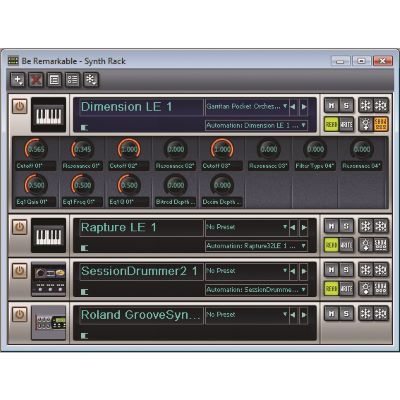This screenshot has width=400, height=400.
Task: Enable Read automation on Rapture LE 1
Action: (331, 245)
